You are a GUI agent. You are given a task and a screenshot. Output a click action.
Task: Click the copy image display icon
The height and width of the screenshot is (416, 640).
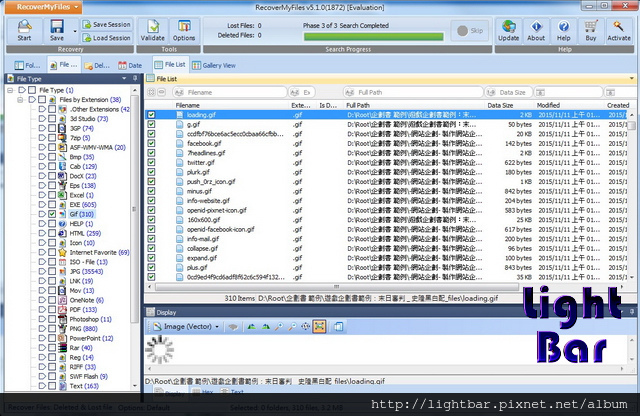coord(338,327)
